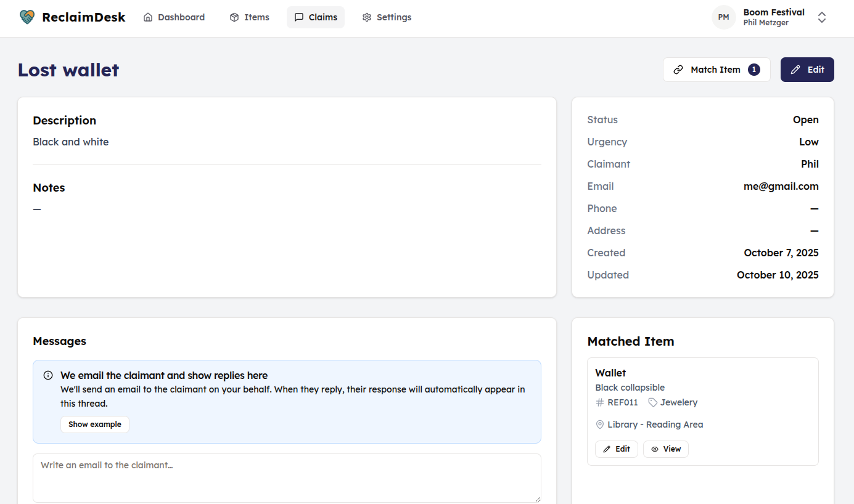Open Settings using the gear icon
Screen dimensions: 854x504
click(366, 17)
